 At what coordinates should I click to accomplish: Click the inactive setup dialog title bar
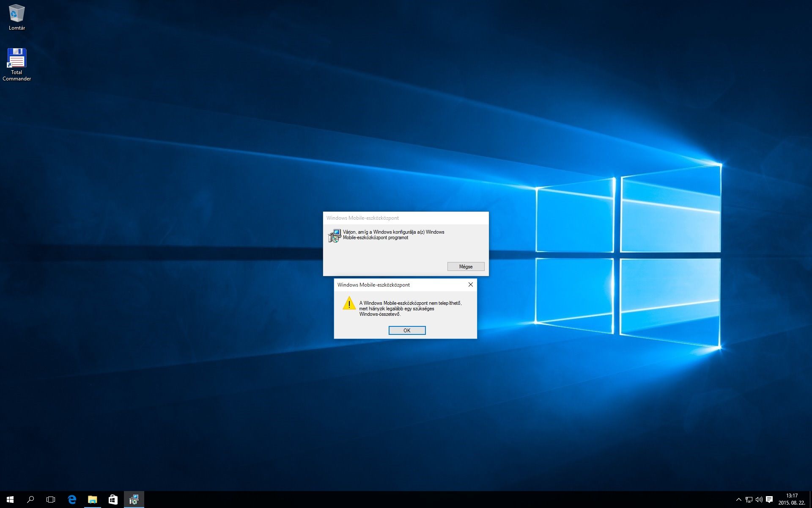[406, 218]
